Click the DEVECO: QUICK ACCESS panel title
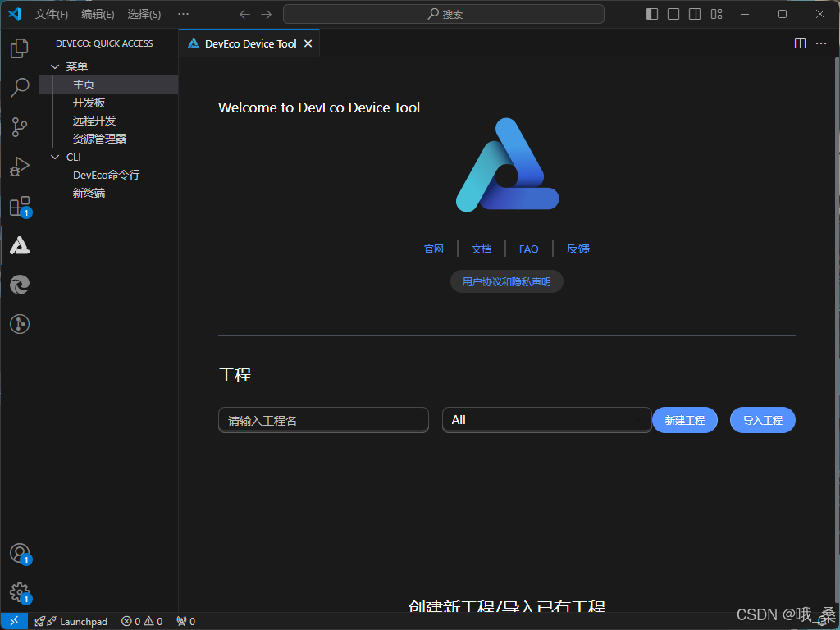The image size is (840, 630). click(x=104, y=44)
